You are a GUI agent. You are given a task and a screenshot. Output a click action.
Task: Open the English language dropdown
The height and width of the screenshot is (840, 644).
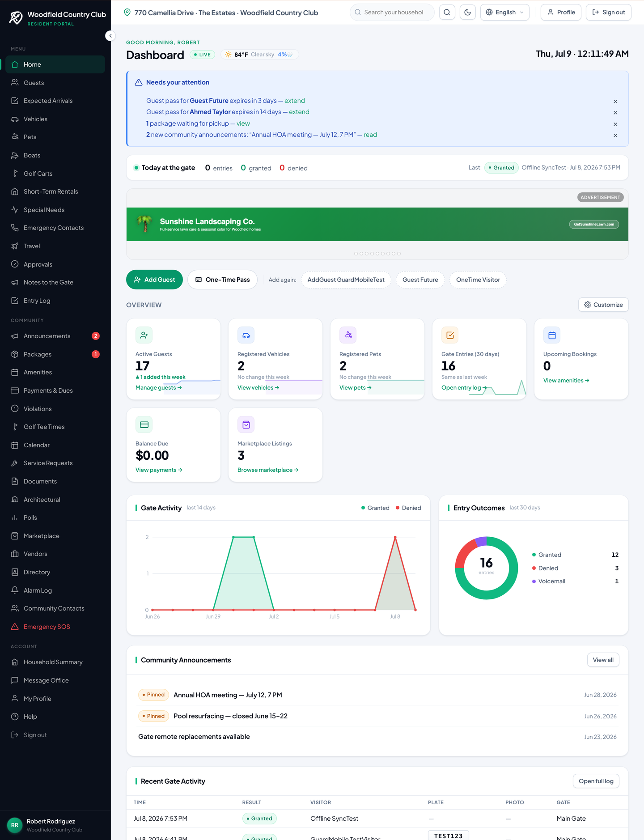click(x=504, y=13)
